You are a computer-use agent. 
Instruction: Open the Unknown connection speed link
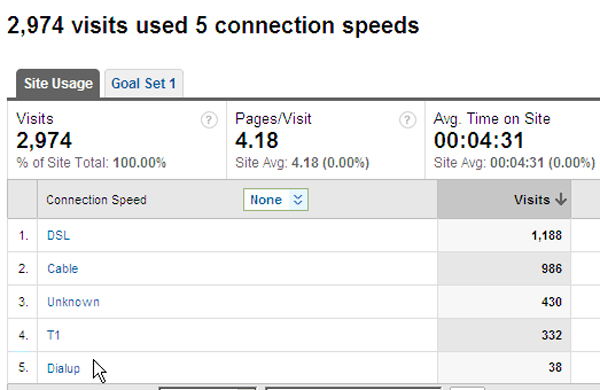(x=73, y=302)
